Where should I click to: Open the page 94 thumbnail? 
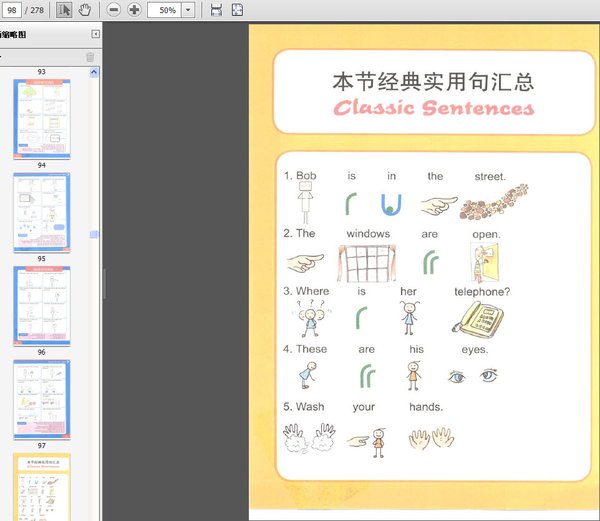pyautogui.click(x=42, y=119)
